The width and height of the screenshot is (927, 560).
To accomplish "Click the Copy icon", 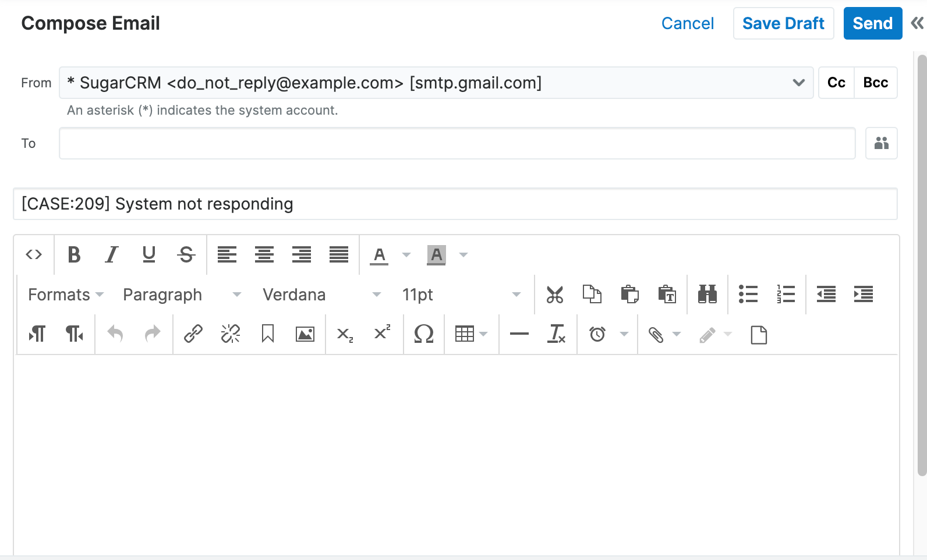I will [x=592, y=295].
